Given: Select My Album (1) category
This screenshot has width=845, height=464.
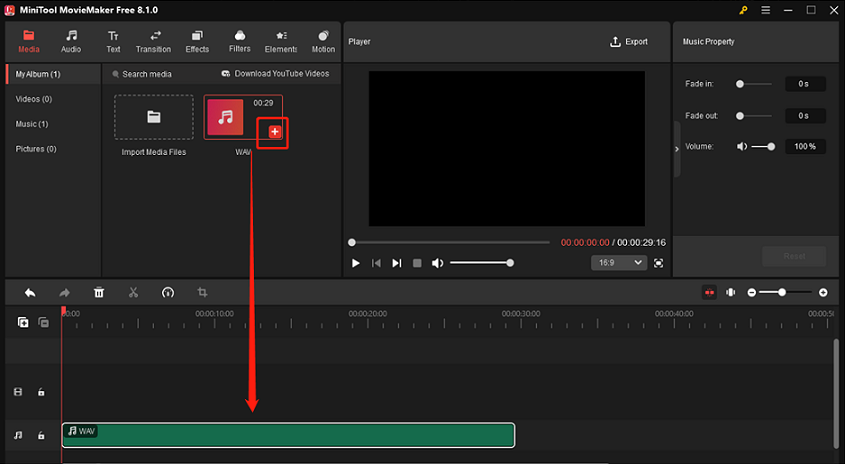Looking at the screenshot, I should (x=53, y=74).
